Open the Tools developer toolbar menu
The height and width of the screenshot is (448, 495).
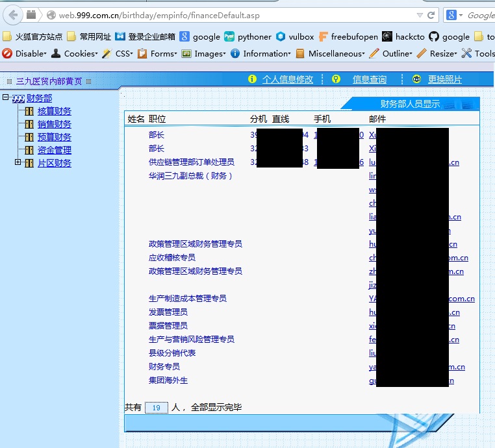point(478,54)
